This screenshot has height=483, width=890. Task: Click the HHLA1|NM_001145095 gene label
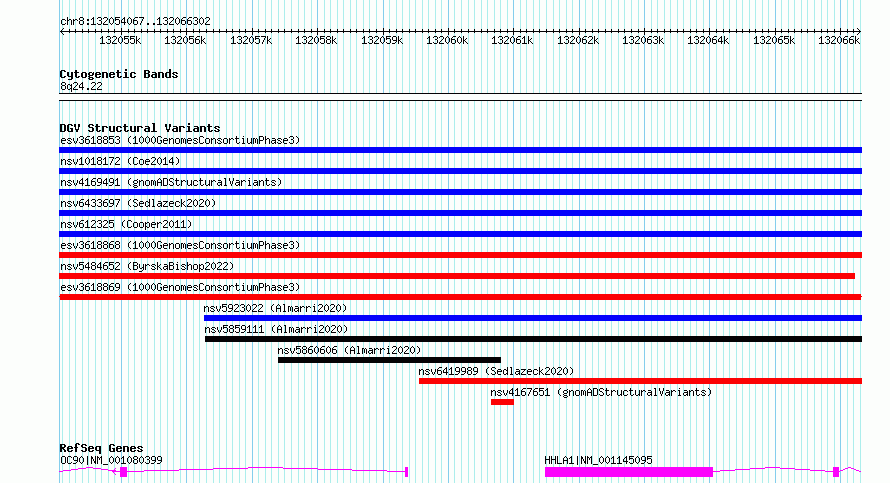pyautogui.click(x=598, y=460)
